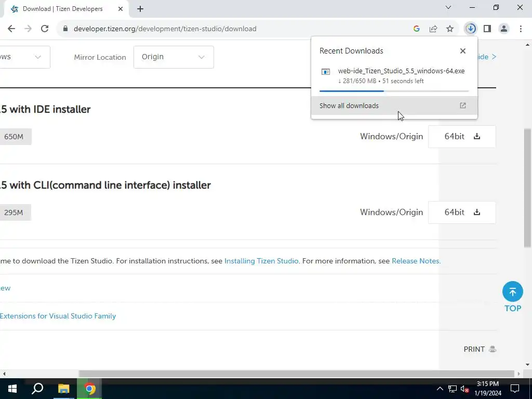Click the download progress bar
The height and width of the screenshot is (399, 532).
[x=394, y=91]
